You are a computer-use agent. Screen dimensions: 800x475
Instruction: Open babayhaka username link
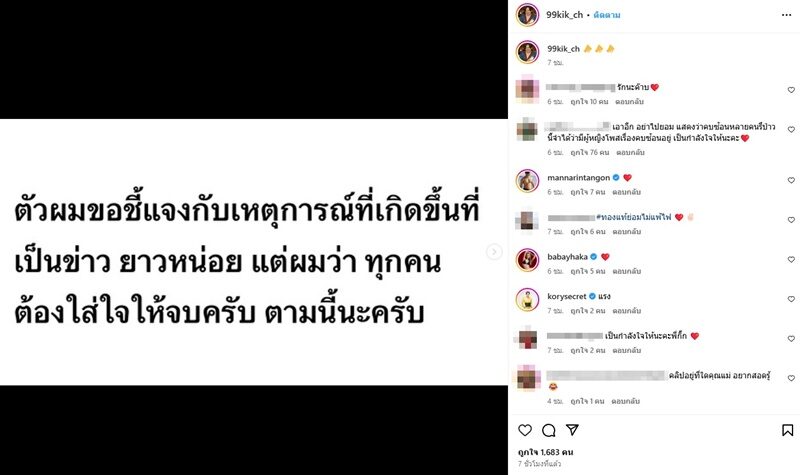click(x=567, y=257)
